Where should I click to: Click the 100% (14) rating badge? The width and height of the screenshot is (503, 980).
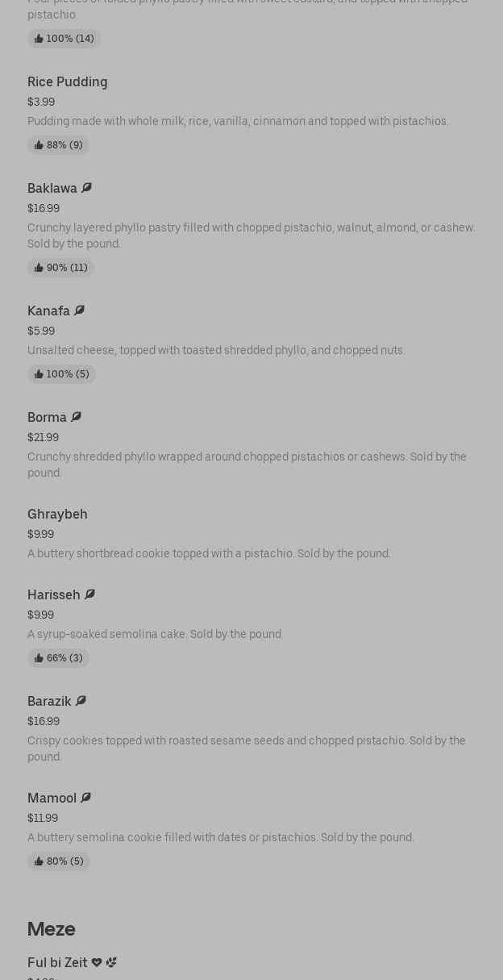pos(64,39)
